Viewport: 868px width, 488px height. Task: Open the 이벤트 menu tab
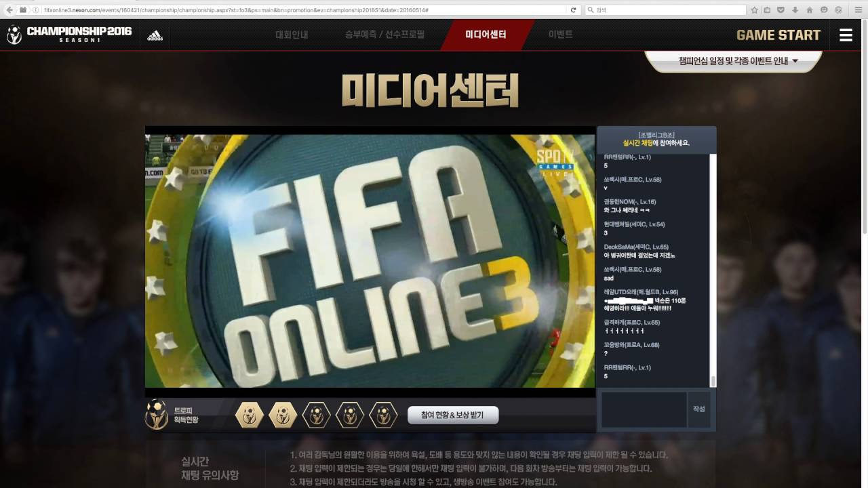tap(560, 35)
